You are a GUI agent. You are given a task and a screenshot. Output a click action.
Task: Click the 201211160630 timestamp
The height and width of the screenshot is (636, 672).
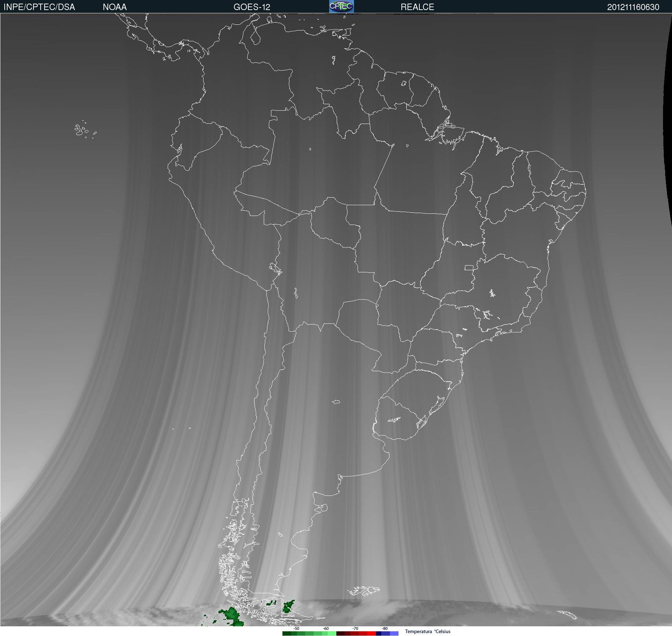pos(633,7)
